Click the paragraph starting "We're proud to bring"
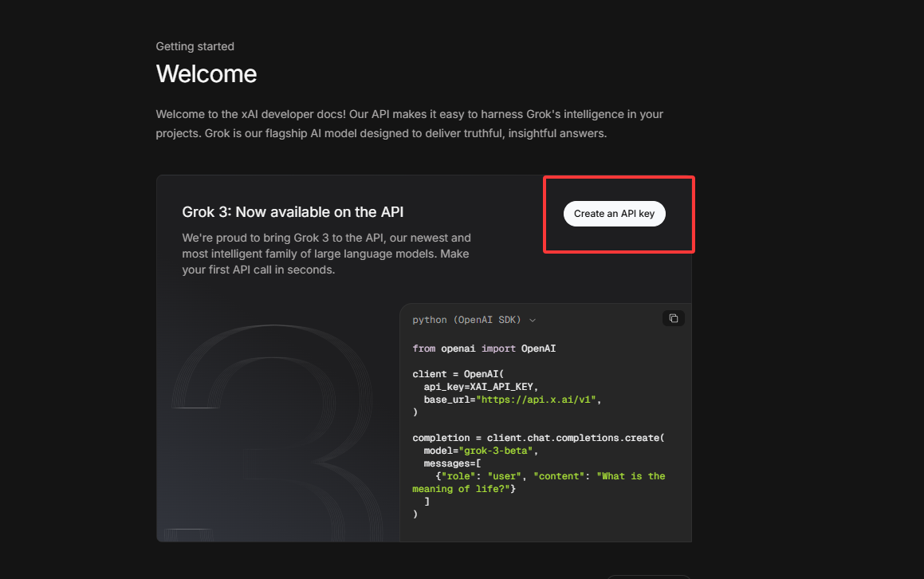This screenshot has width=924, height=579. point(326,254)
